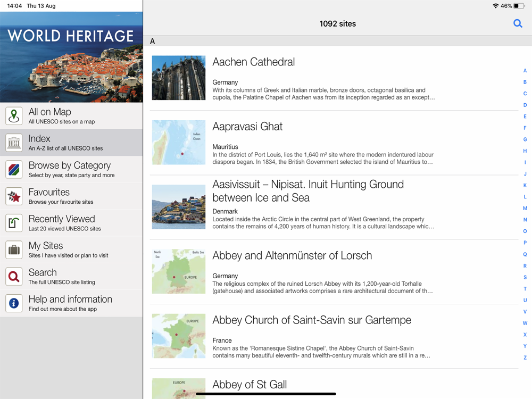Jump to letter O in the index
Viewport: 532px width, 399px height.
click(525, 231)
